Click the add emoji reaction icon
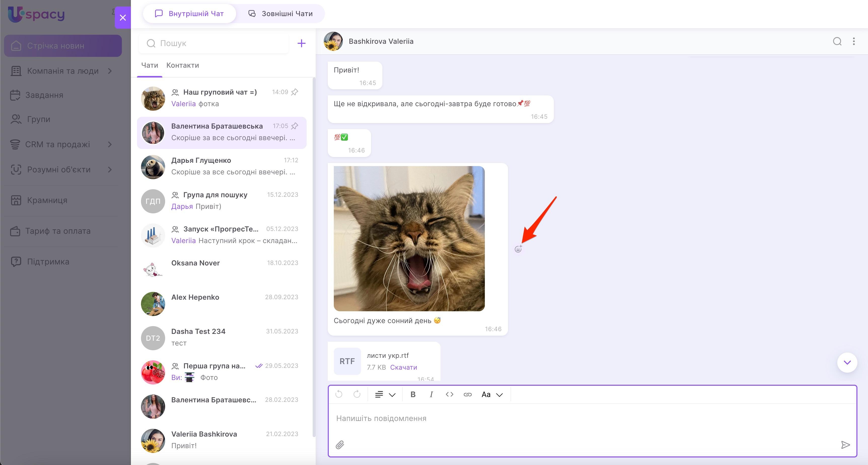This screenshot has width=868, height=465. tap(518, 249)
